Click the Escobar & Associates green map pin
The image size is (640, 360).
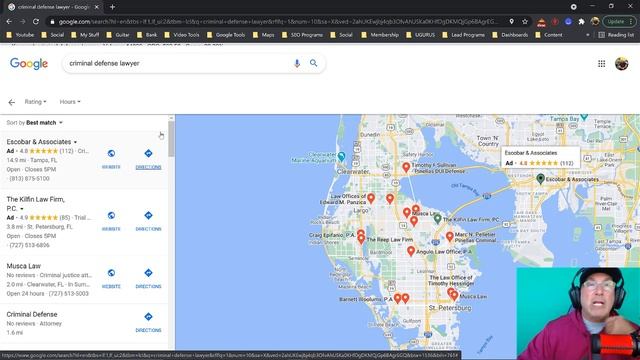(540, 178)
